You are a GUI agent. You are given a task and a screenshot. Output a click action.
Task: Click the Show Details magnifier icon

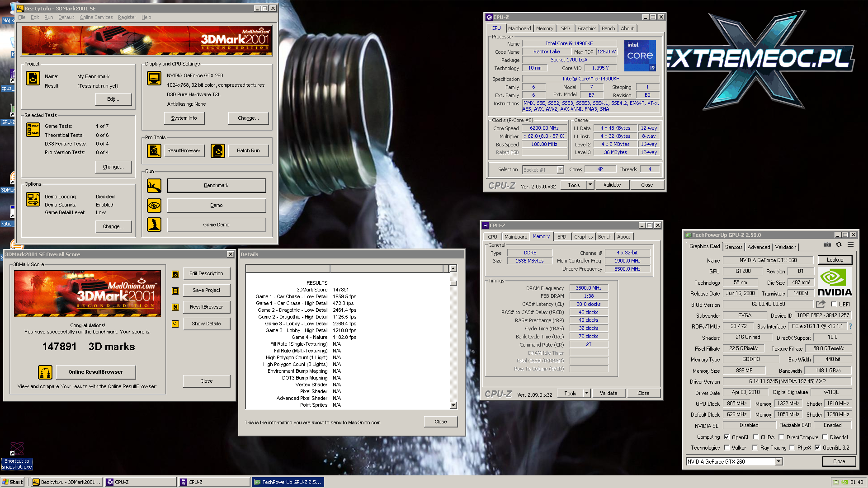coord(175,324)
